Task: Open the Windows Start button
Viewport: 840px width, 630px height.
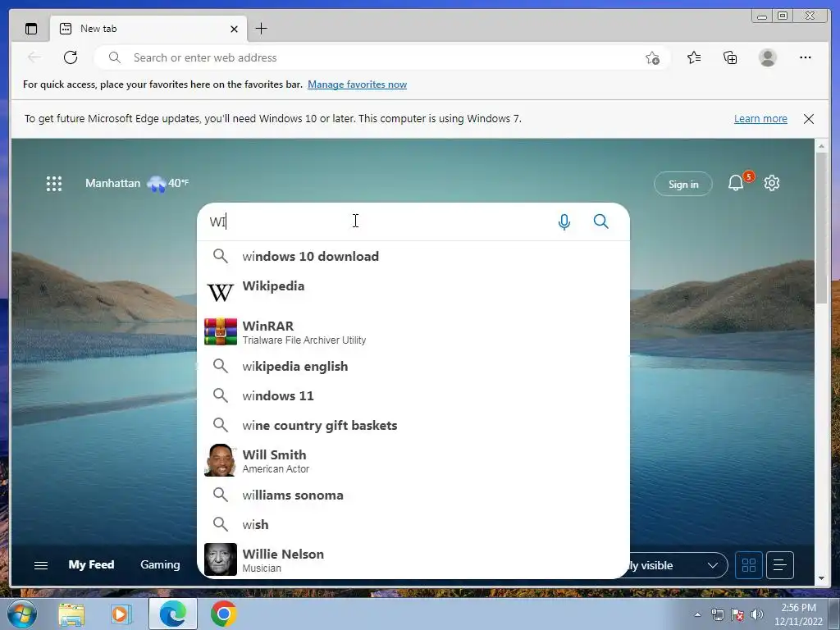Action: point(22,614)
